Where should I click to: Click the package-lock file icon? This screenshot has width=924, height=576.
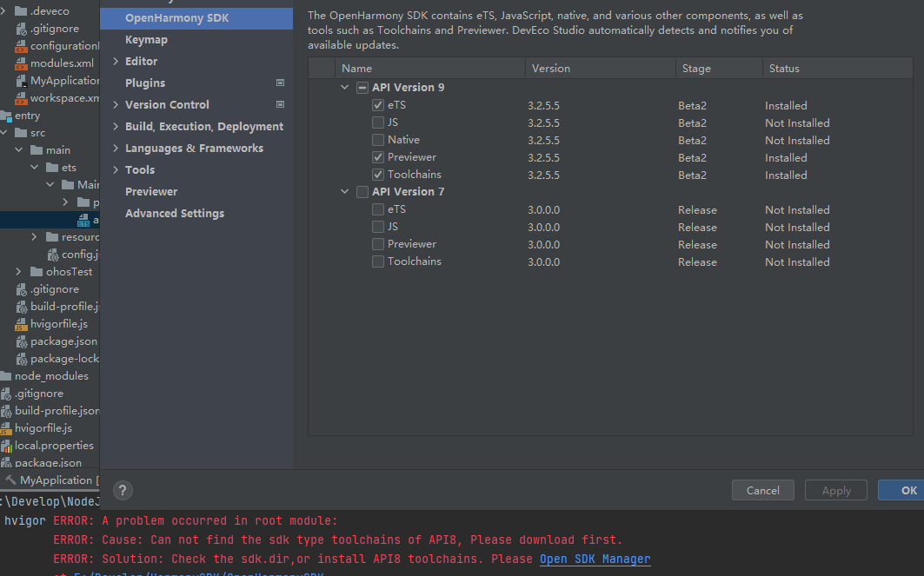tap(21, 359)
